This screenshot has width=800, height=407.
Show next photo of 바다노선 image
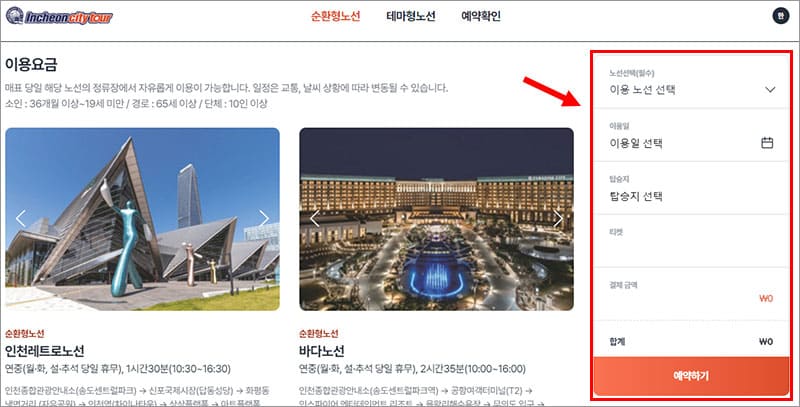click(558, 218)
